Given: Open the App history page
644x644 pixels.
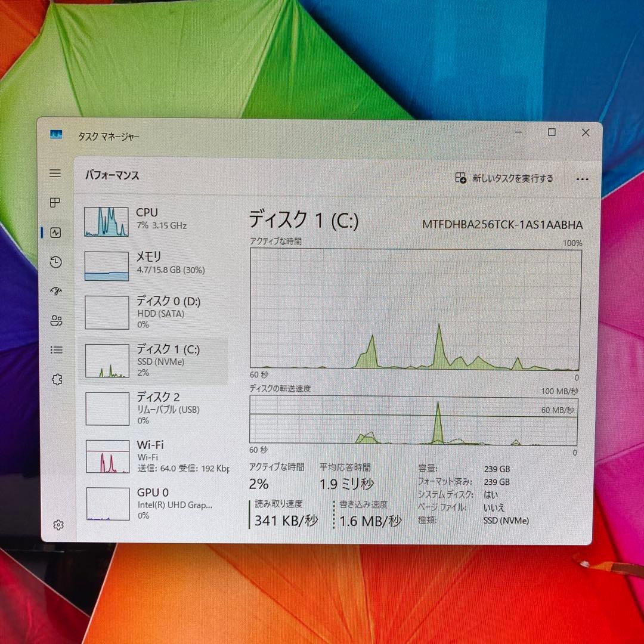Looking at the screenshot, I should [x=55, y=262].
